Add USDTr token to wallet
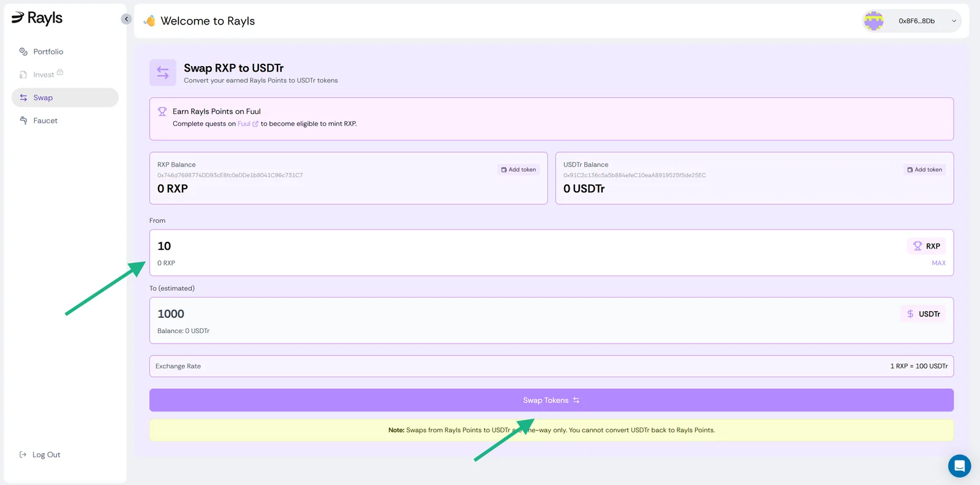The width and height of the screenshot is (980, 485). 925,170
